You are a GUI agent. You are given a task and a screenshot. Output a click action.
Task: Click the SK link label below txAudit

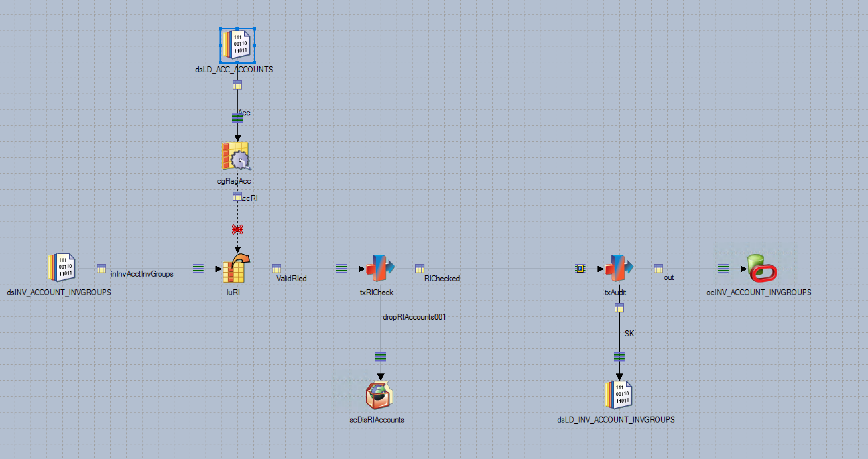(629, 333)
